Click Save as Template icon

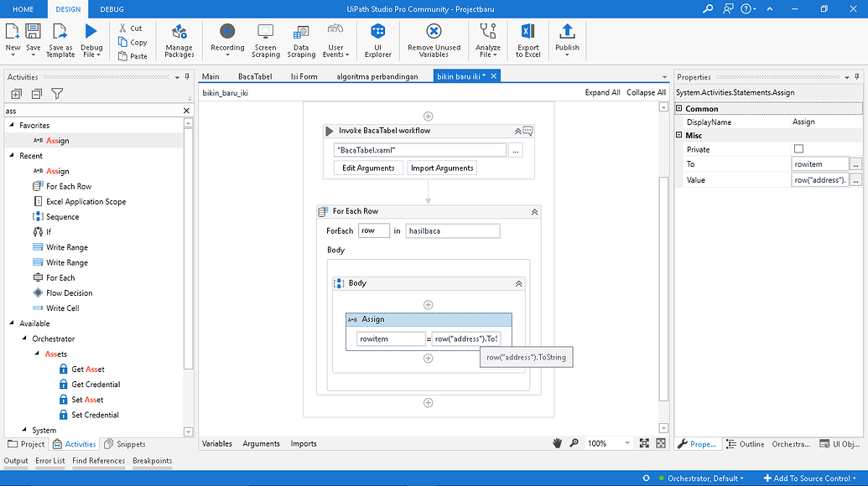pyautogui.click(x=60, y=32)
